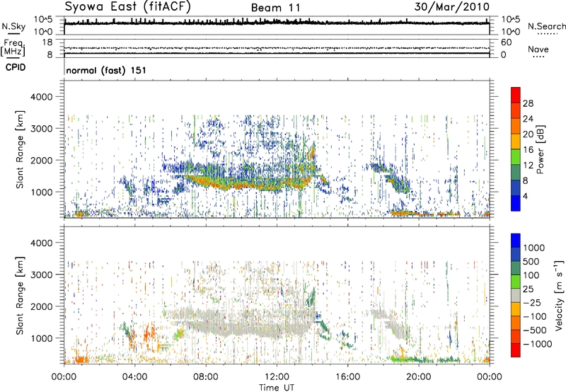Image resolution: width=566 pixels, height=392 pixels.
Task: Click the 'Beam 11' label
Action: click(x=276, y=8)
